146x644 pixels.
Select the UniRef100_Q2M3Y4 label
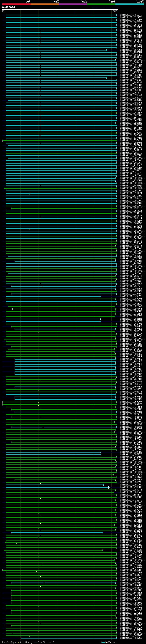click(x=131, y=48)
